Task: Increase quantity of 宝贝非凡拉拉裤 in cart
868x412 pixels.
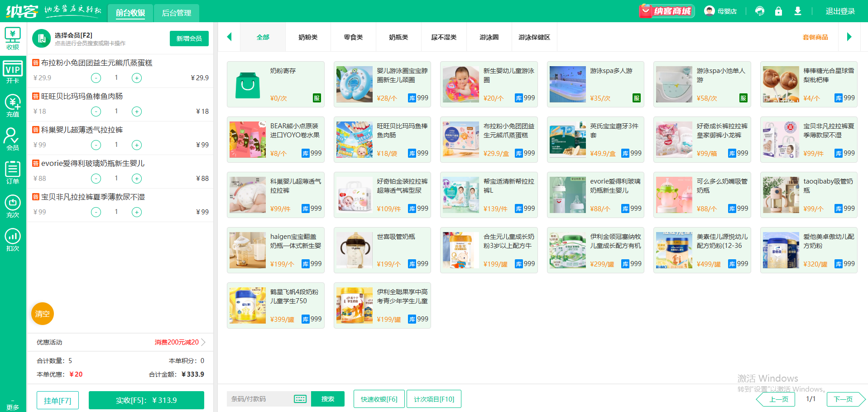Action: tap(137, 212)
